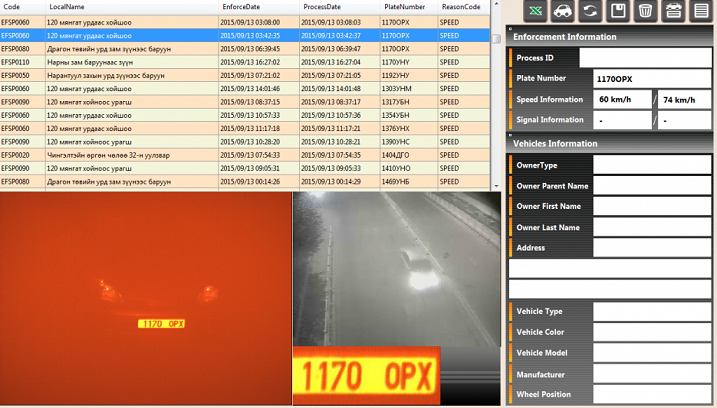Click the enlarged 1170 OPX plate image
Viewport: 717px width, 408px height.
[366, 375]
